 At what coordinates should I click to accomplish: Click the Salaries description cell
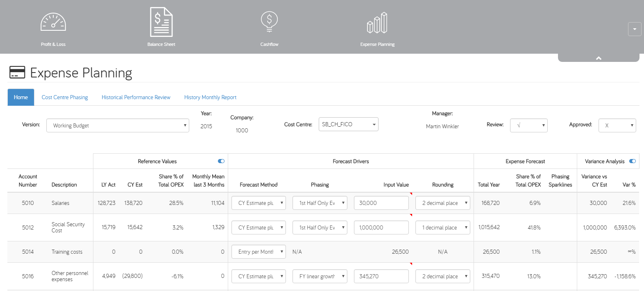coord(60,203)
